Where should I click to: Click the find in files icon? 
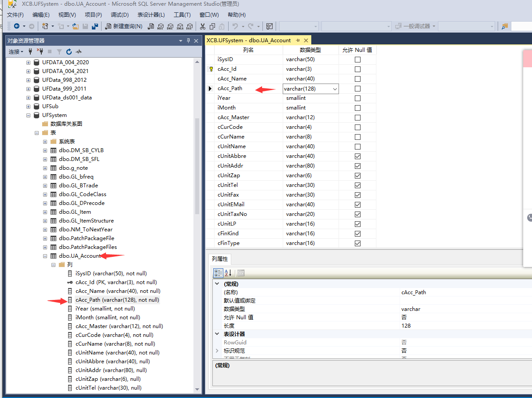pyautogui.click(x=505, y=26)
